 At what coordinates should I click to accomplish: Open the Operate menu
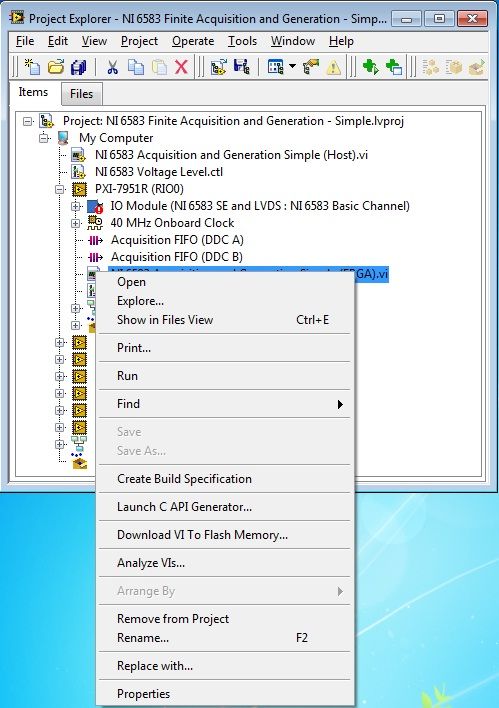click(x=193, y=41)
